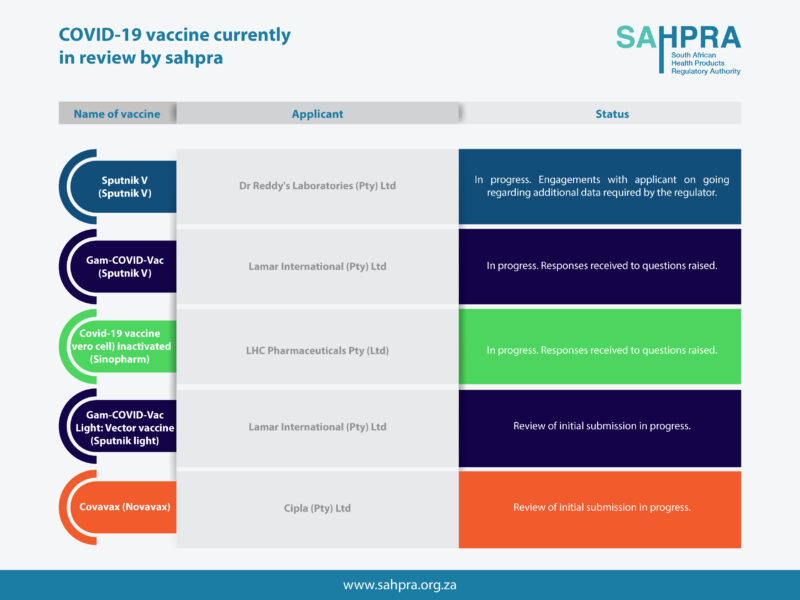Select the orange Novavax status block
The height and width of the screenshot is (600, 800).
tap(600, 508)
